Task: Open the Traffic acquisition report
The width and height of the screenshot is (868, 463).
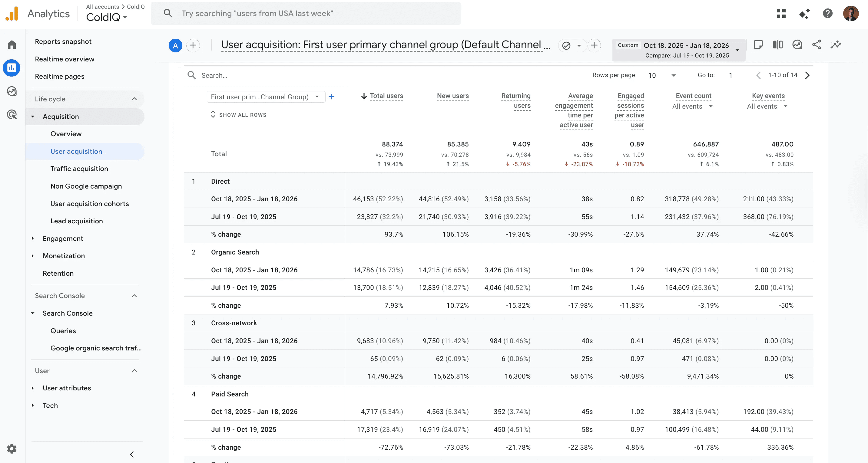Action: [79, 169]
